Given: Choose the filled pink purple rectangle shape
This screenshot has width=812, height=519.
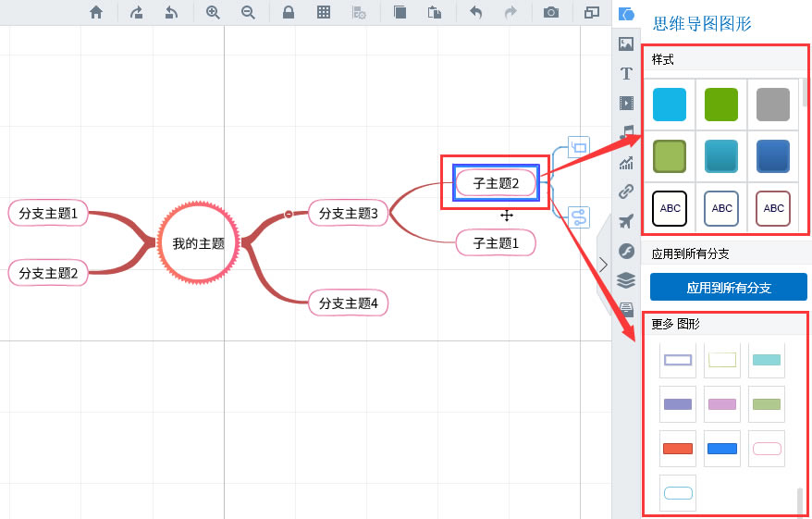Looking at the screenshot, I should [722, 404].
